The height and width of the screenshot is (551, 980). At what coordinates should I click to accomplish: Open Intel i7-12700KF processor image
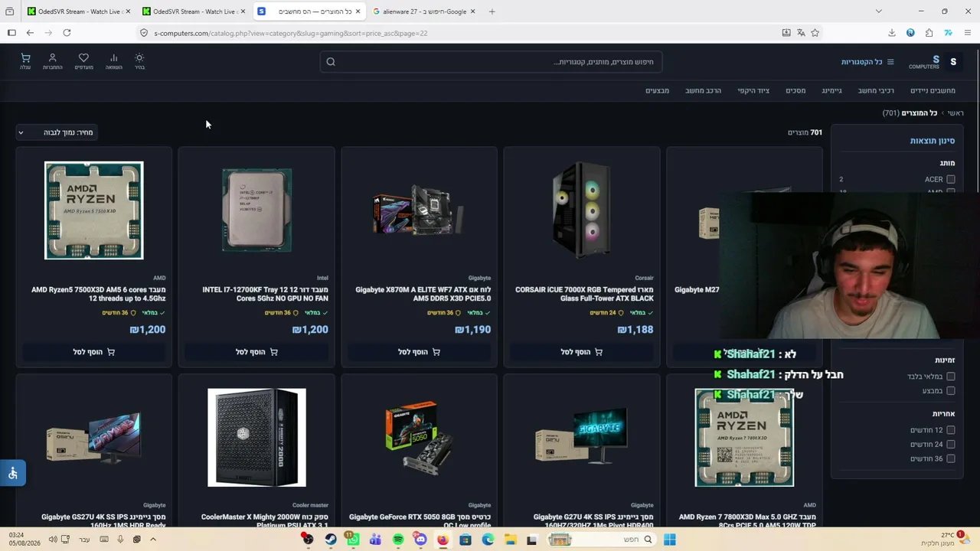pyautogui.click(x=256, y=210)
